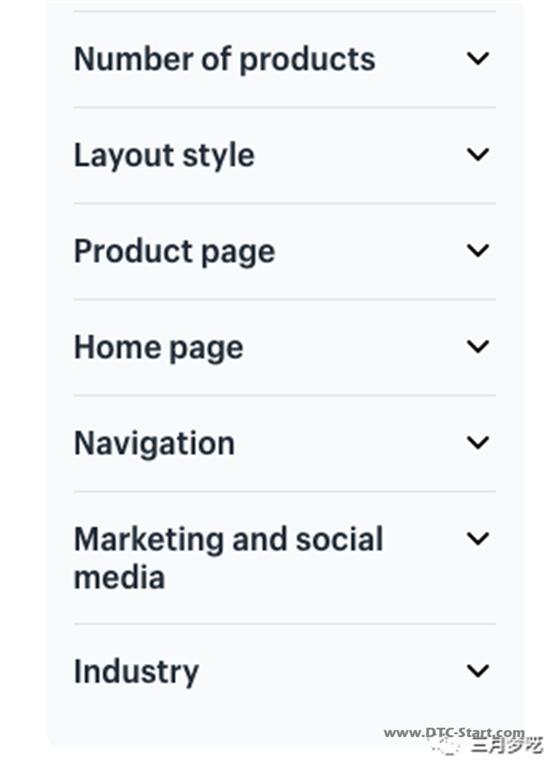Expand Number of products using its chevron
Viewport: 560px width, 772px height.
[x=477, y=59]
